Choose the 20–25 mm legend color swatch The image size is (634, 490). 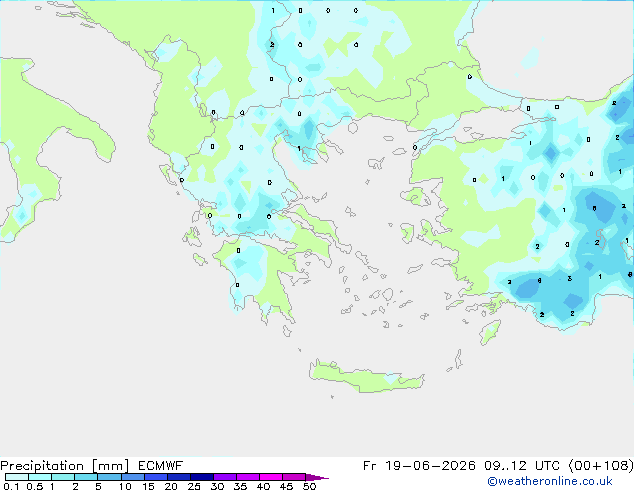pos(179,477)
